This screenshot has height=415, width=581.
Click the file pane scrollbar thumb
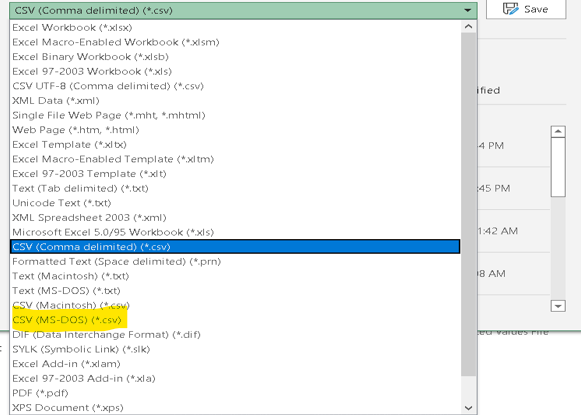click(x=558, y=167)
